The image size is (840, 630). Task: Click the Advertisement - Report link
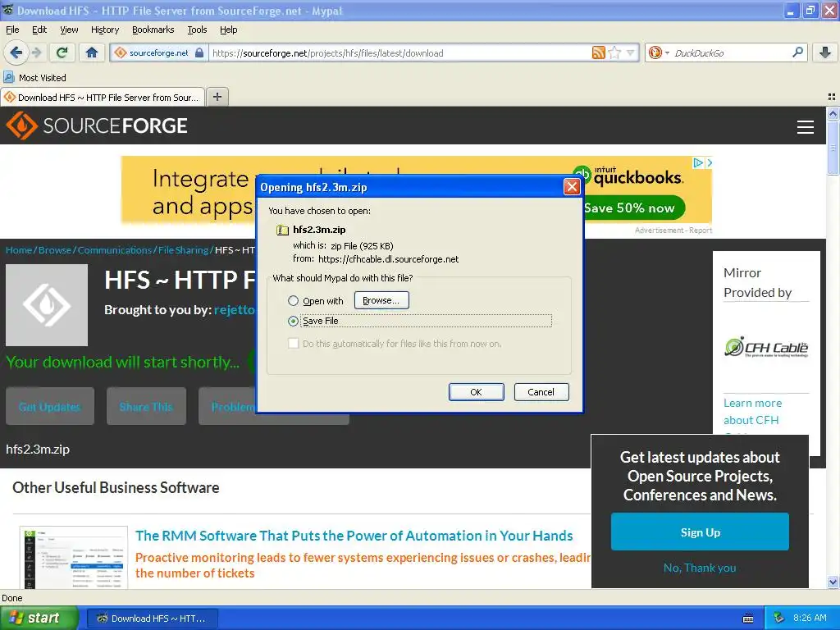[673, 231]
